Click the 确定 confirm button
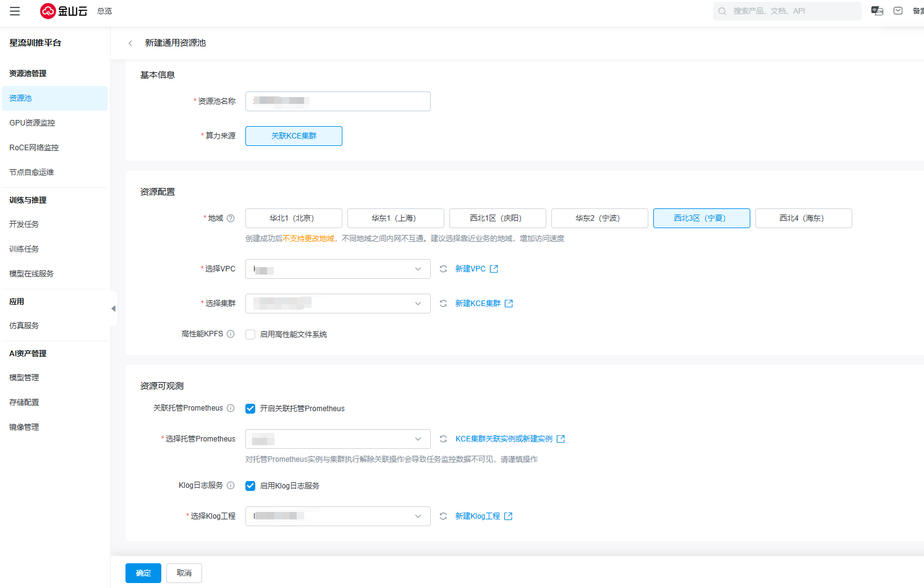The height and width of the screenshot is (588, 924). coord(143,573)
